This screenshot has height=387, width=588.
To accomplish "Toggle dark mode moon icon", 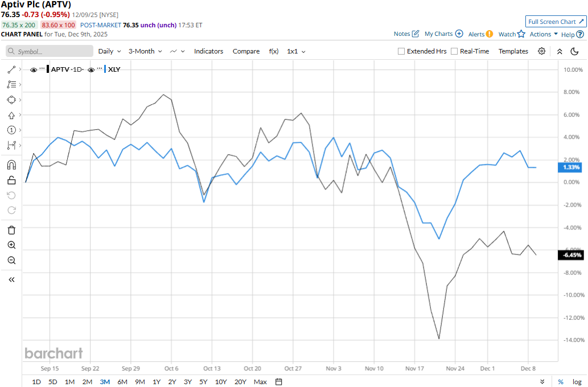I will [x=574, y=51].
